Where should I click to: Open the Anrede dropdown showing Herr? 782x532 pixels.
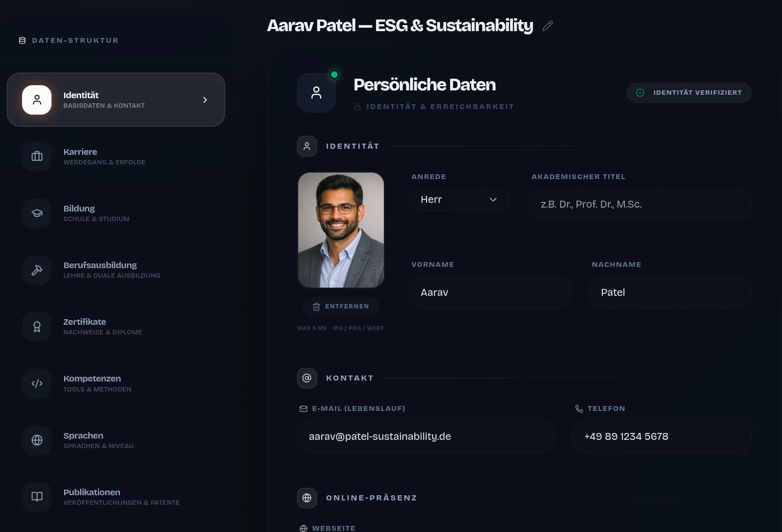[460, 200]
